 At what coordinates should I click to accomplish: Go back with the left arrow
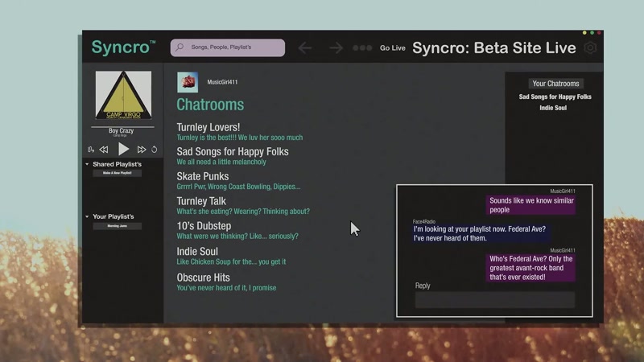305,48
